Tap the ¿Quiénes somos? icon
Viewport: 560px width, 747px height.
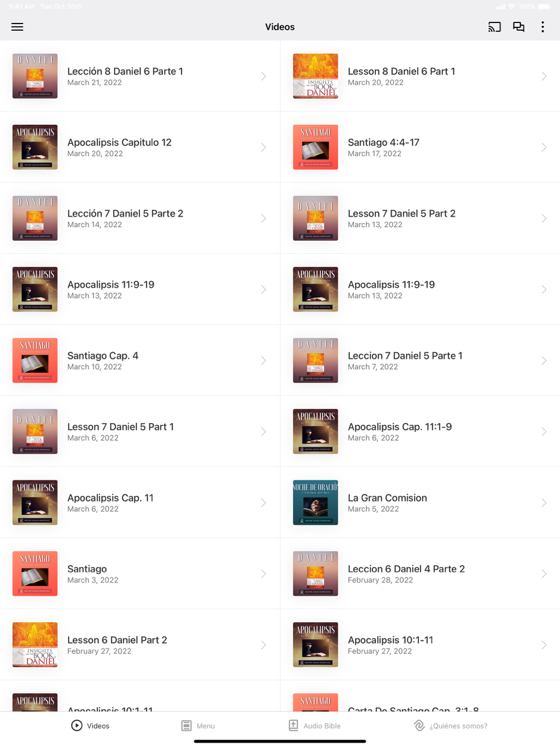click(x=419, y=726)
